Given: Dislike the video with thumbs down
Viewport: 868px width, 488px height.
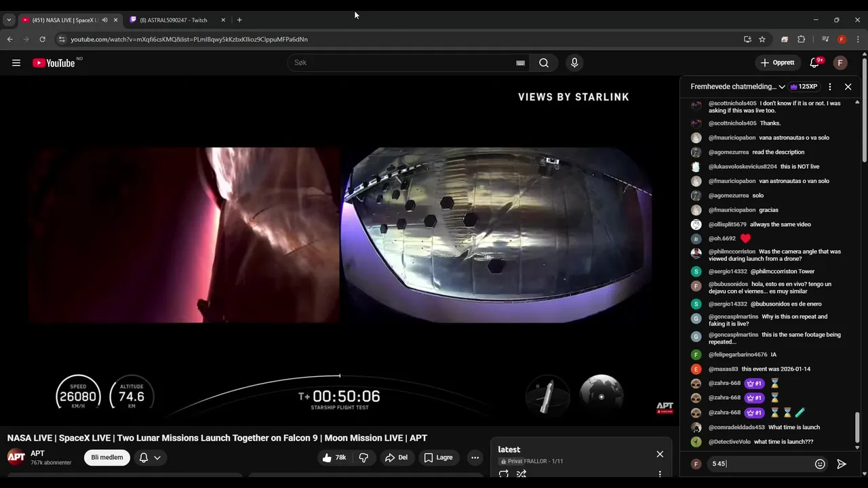Looking at the screenshot, I should pos(363,457).
